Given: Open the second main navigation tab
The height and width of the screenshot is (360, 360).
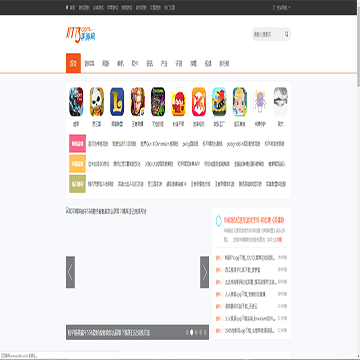Looking at the screenshot, I should pos(89,63).
